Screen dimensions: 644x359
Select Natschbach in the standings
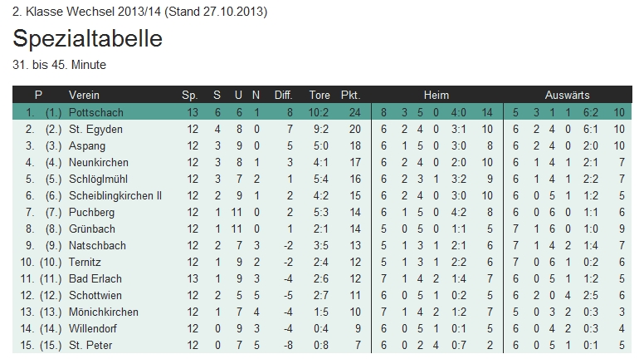point(95,245)
